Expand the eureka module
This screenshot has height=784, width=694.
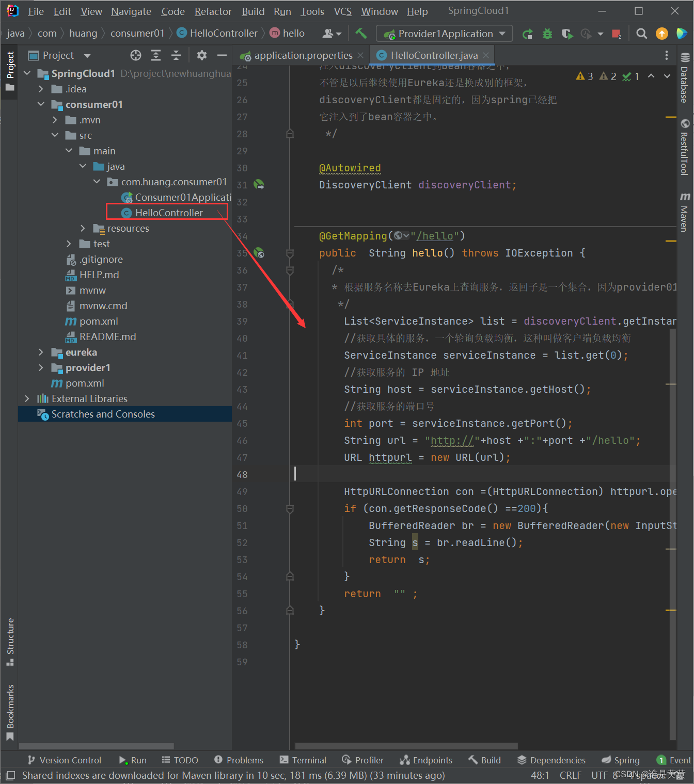41,352
